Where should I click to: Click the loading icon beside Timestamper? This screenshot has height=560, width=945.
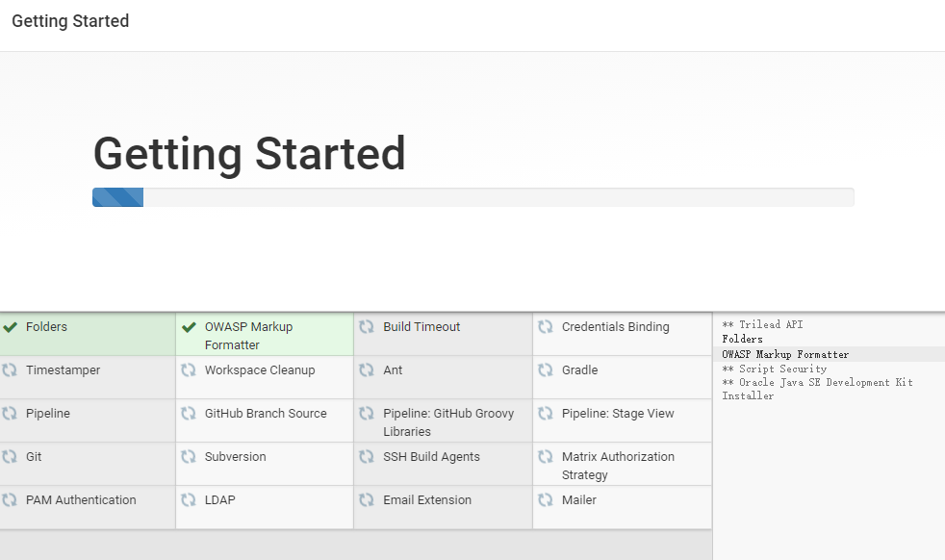[11, 370]
